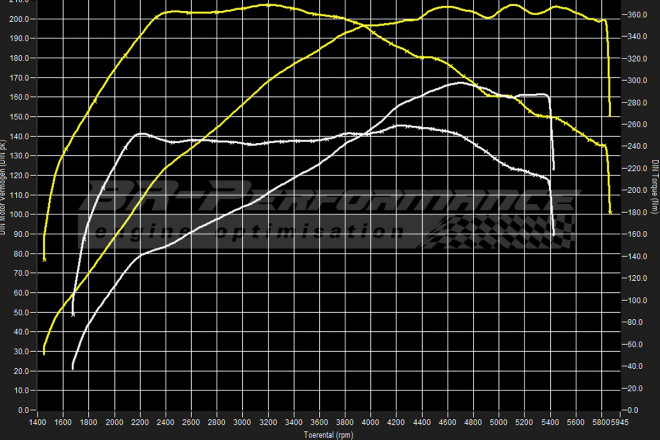
Task: Click the 1400 rpm x-axis label
Action: [x=37, y=423]
